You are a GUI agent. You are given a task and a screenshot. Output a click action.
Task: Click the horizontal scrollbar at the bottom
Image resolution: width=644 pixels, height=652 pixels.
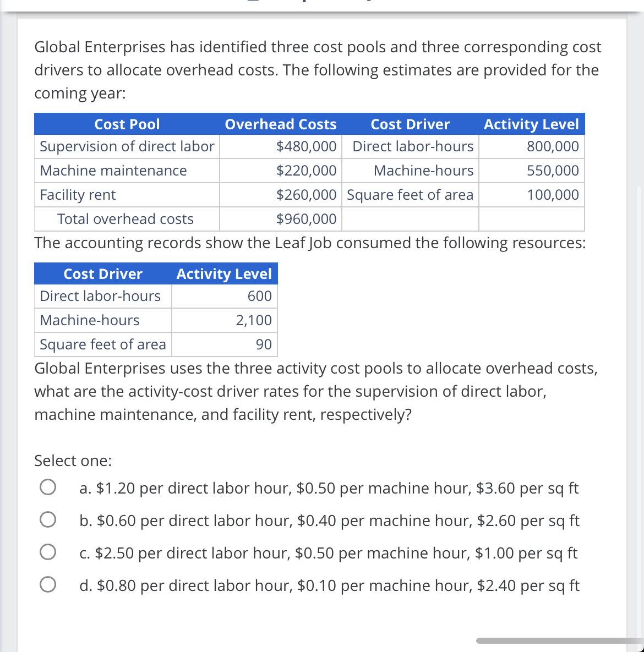[550, 640]
